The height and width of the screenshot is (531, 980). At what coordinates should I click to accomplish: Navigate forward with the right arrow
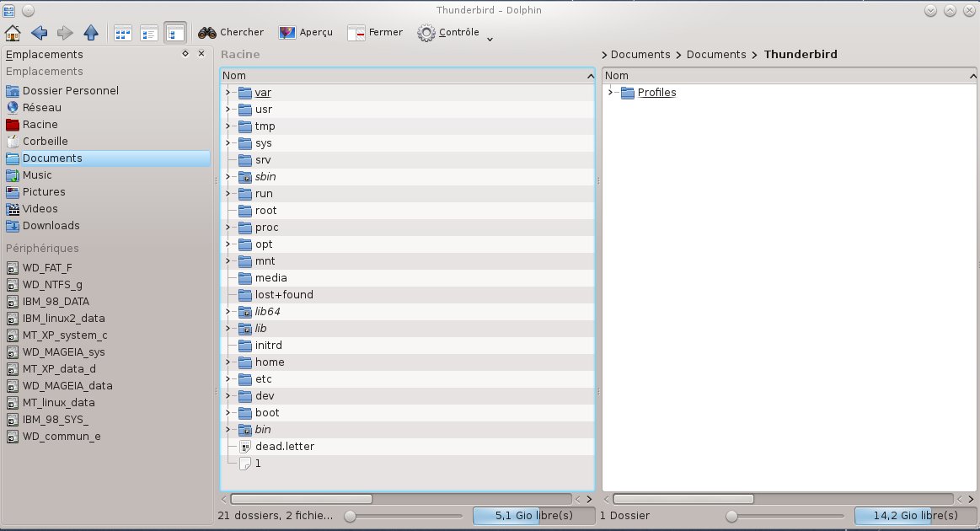click(65, 33)
